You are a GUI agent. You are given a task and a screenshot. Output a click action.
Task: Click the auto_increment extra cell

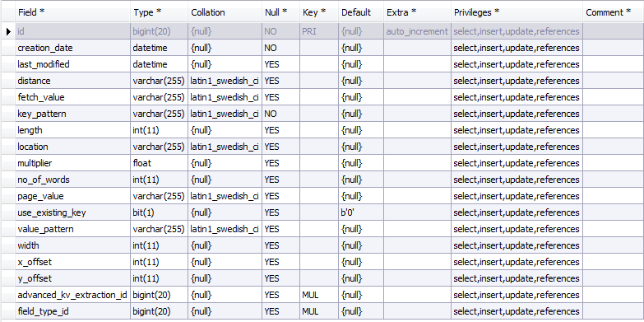(x=417, y=31)
